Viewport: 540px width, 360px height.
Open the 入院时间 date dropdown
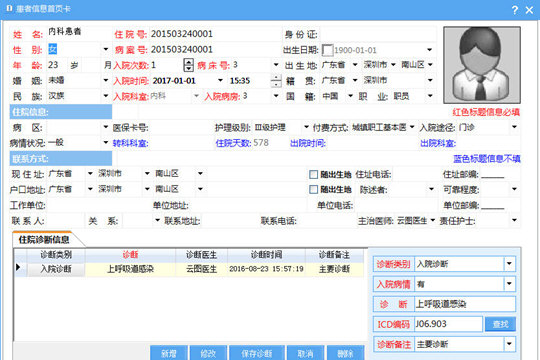pos(220,80)
